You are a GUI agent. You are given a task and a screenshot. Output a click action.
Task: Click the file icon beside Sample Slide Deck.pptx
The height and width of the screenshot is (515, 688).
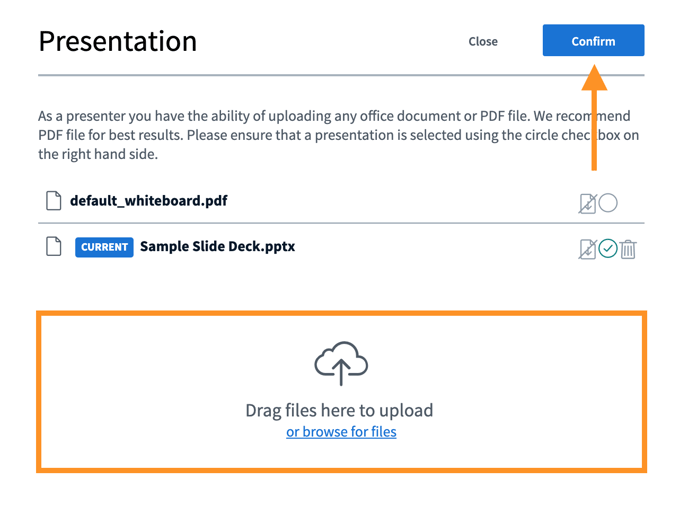(x=54, y=247)
